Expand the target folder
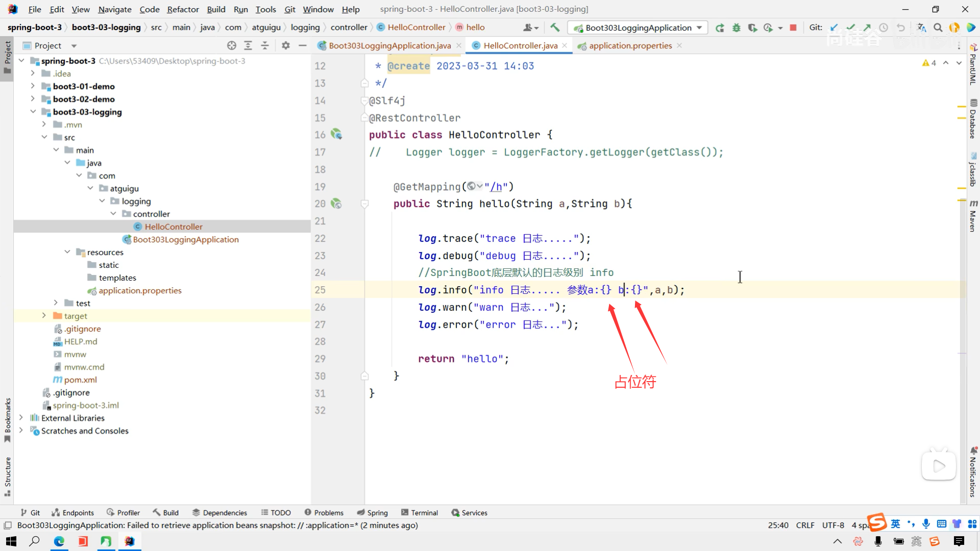 point(44,316)
